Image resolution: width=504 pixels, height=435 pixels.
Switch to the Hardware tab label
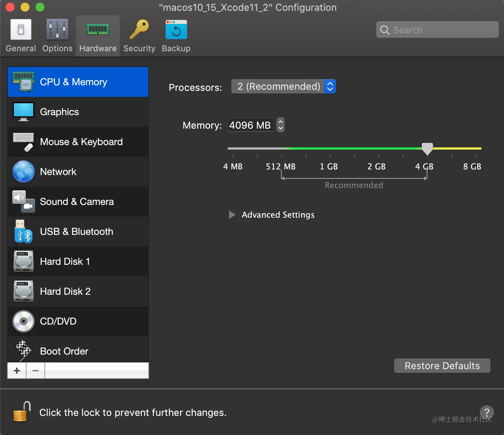pos(98,48)
